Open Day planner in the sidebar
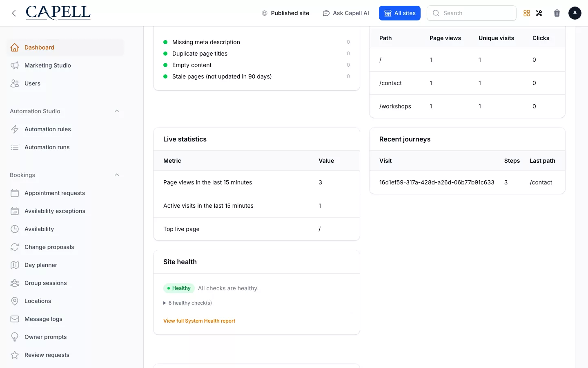Image resolution: width=588 pixels, height=368 pixels. [x=65, y=265]
